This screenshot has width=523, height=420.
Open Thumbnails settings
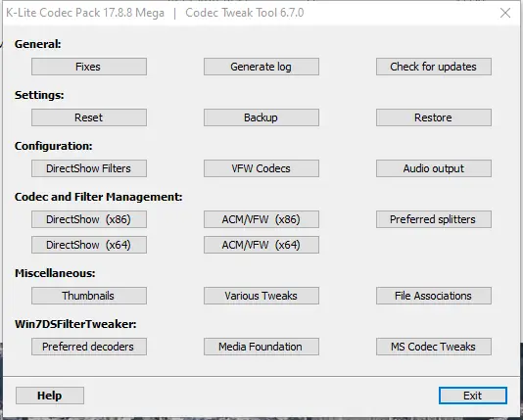pos(89,296)
